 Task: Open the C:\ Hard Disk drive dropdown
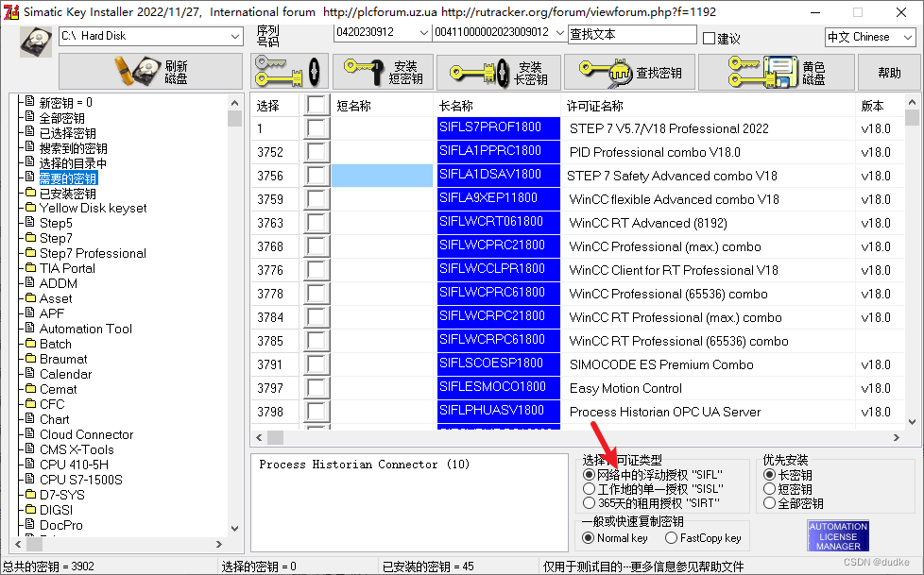pyautogui.click(x=235, y=37)
